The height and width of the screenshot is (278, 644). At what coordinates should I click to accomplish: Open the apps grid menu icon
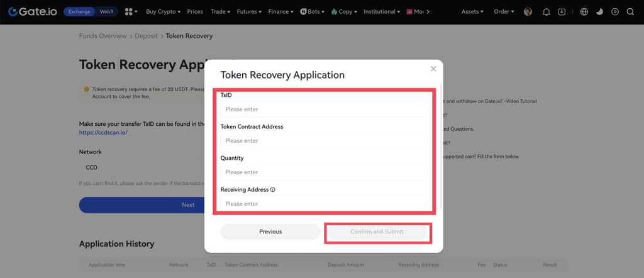(131, 12)
